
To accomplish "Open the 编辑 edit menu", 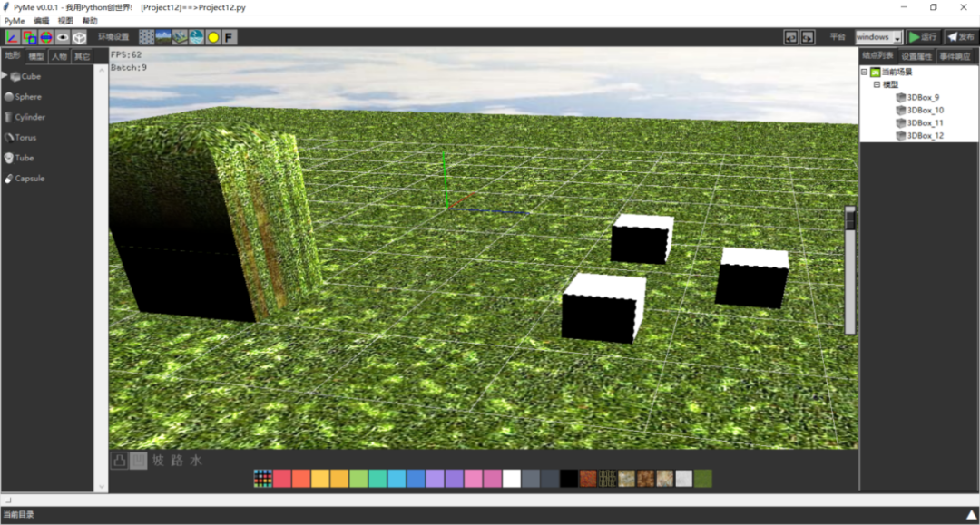I will point(41,21).
